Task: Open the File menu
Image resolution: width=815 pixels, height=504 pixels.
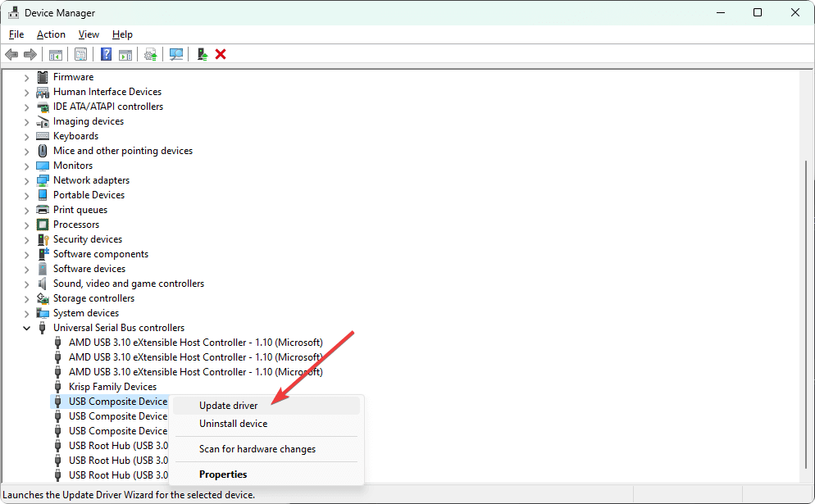Action: pyautogui.click(x=16, y=34)
